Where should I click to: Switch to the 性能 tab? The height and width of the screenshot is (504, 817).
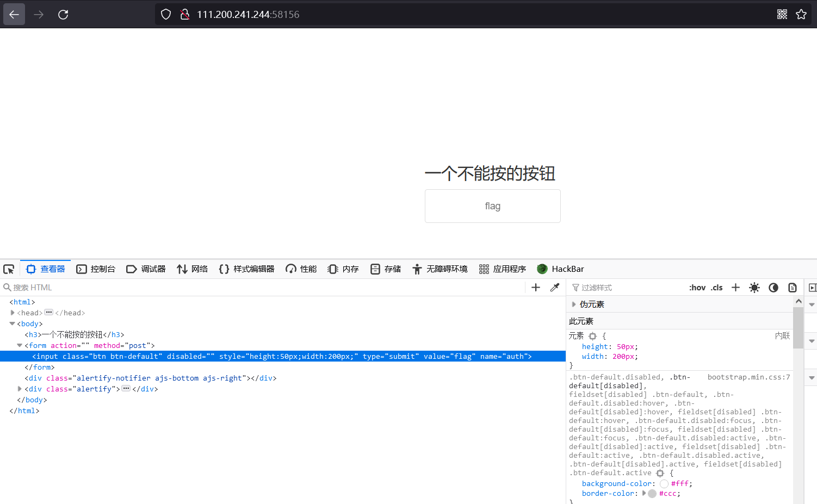(x=301, y=269)
